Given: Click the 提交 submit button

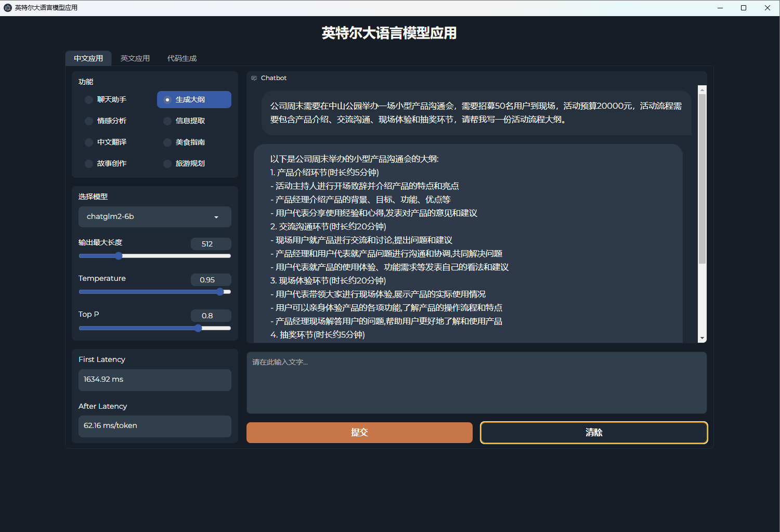Looking at the screenshot, I should point(359,433).
